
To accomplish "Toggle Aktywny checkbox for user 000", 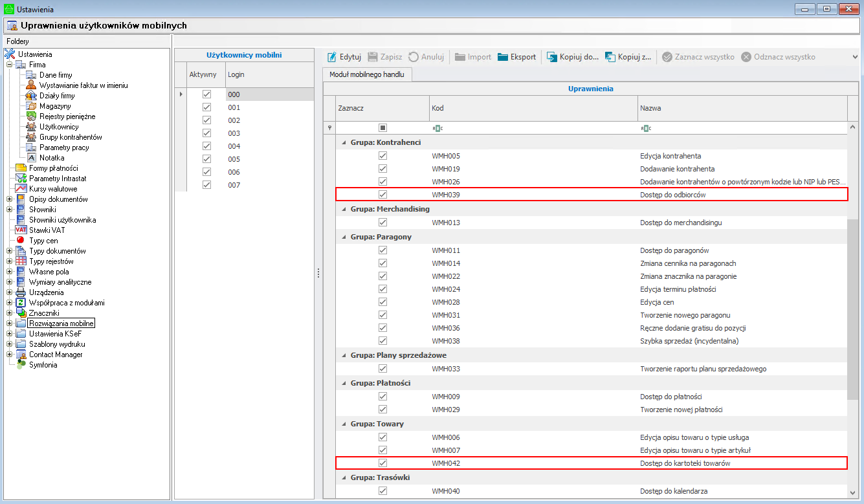I will [x=206, y=94].
